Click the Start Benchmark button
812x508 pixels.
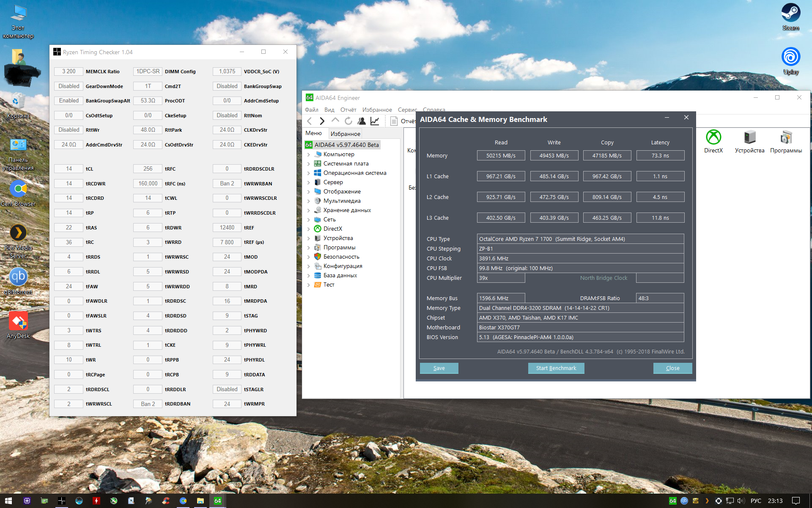[x=556, y=368]
